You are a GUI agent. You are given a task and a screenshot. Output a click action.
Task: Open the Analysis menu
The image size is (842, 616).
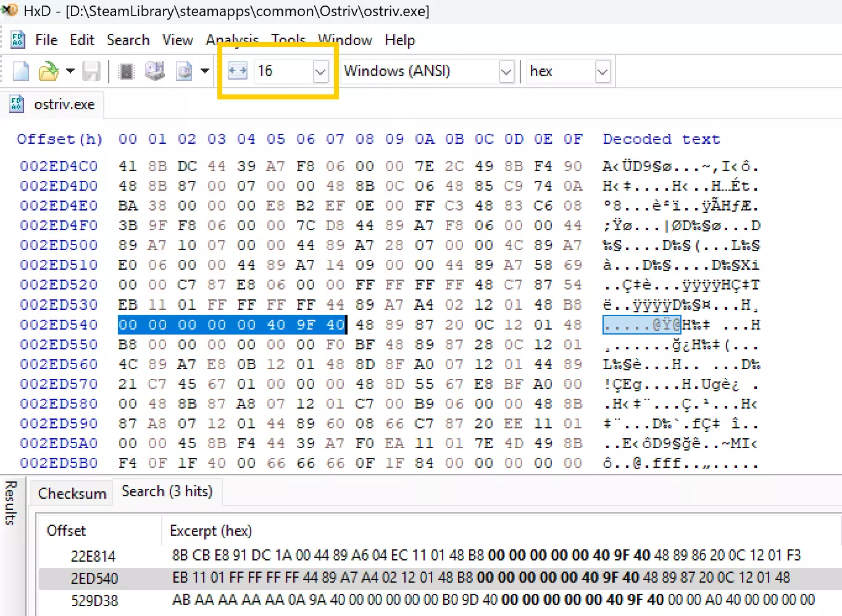232,40
